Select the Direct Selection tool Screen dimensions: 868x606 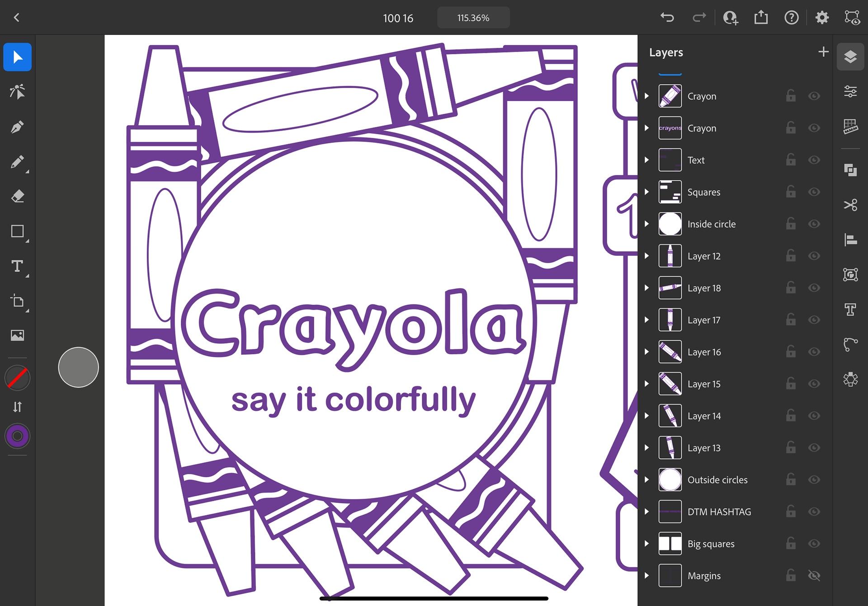(17, 92)
